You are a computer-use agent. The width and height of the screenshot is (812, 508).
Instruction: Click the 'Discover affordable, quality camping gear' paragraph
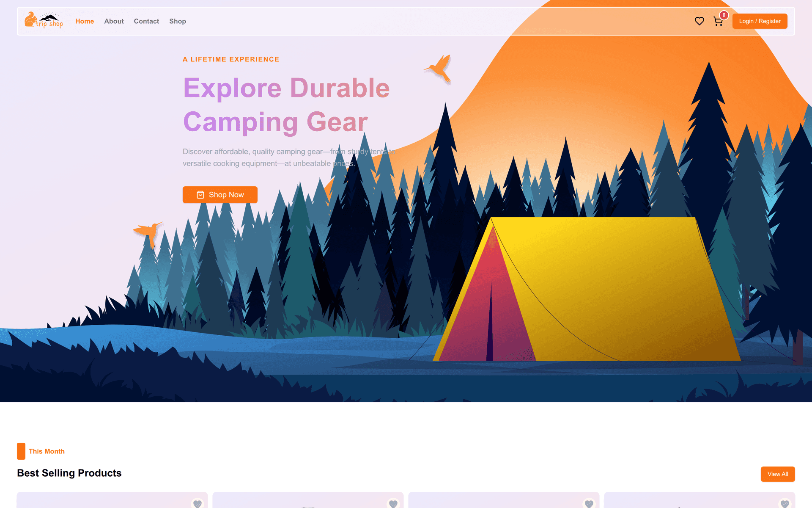click(289, 157)
